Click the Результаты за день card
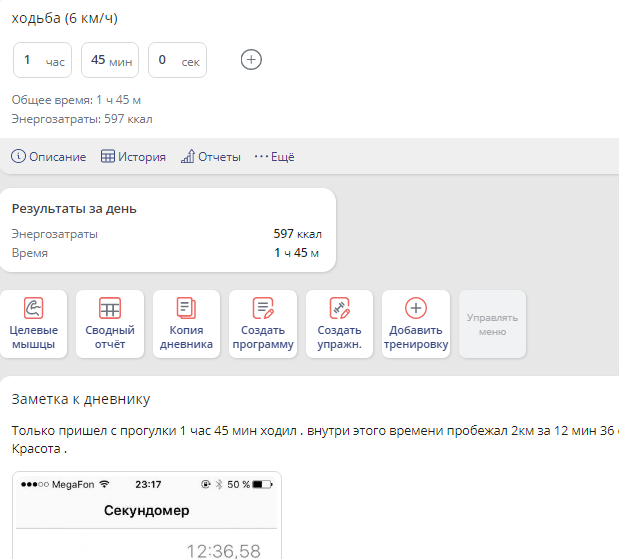 click(x=167, y=230)
